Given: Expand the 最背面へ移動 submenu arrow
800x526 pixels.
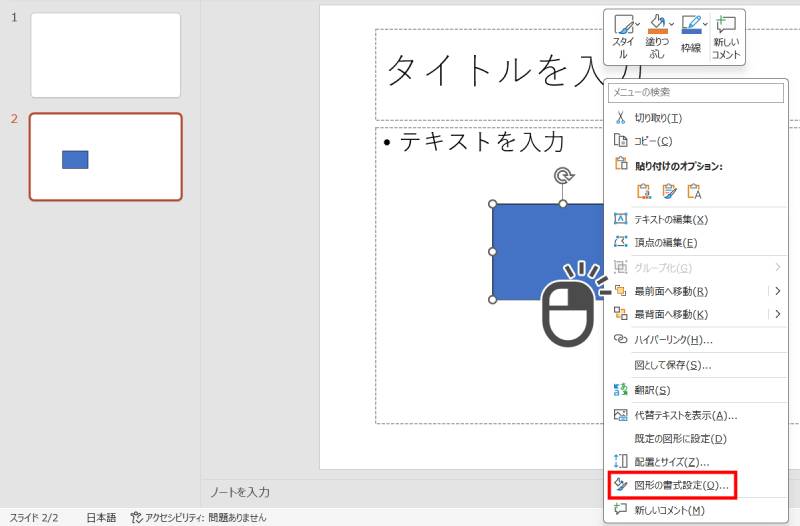Looking at the screenshot, I should point(778,314).
